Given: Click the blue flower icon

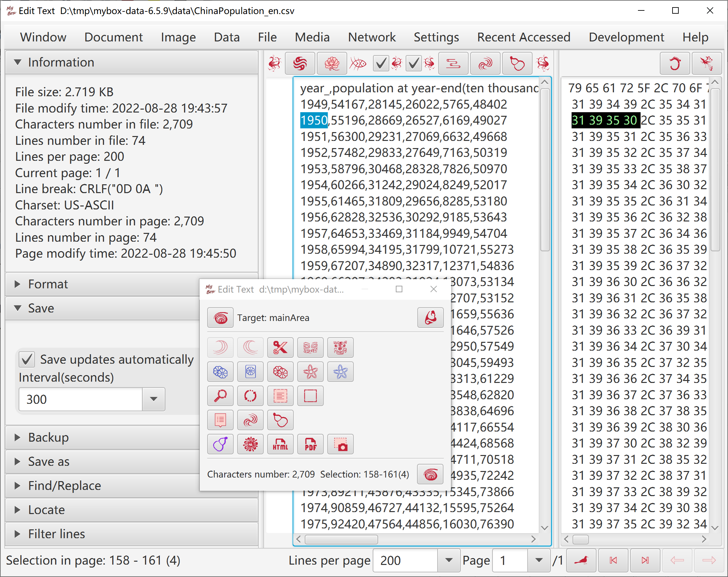Looking at the screenshot, I should 340,372.
